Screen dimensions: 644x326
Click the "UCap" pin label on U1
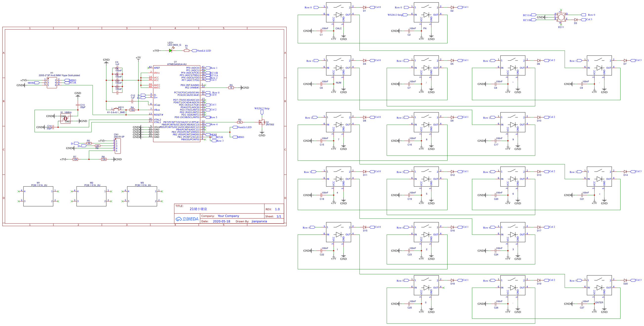coord(157,105)
